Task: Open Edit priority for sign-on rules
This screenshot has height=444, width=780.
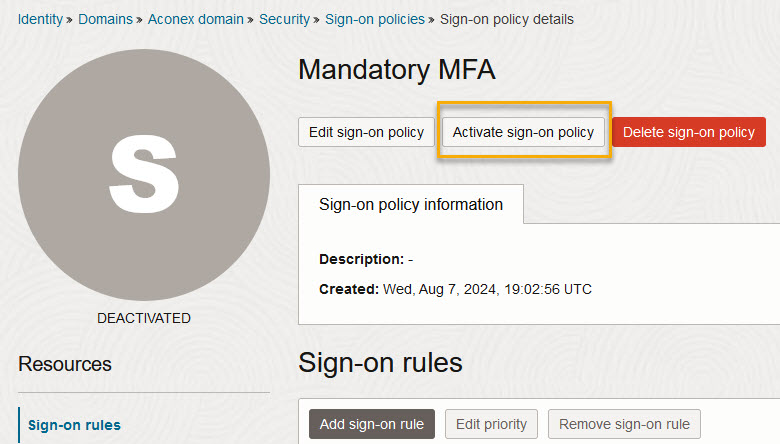Action: (491, 424)
